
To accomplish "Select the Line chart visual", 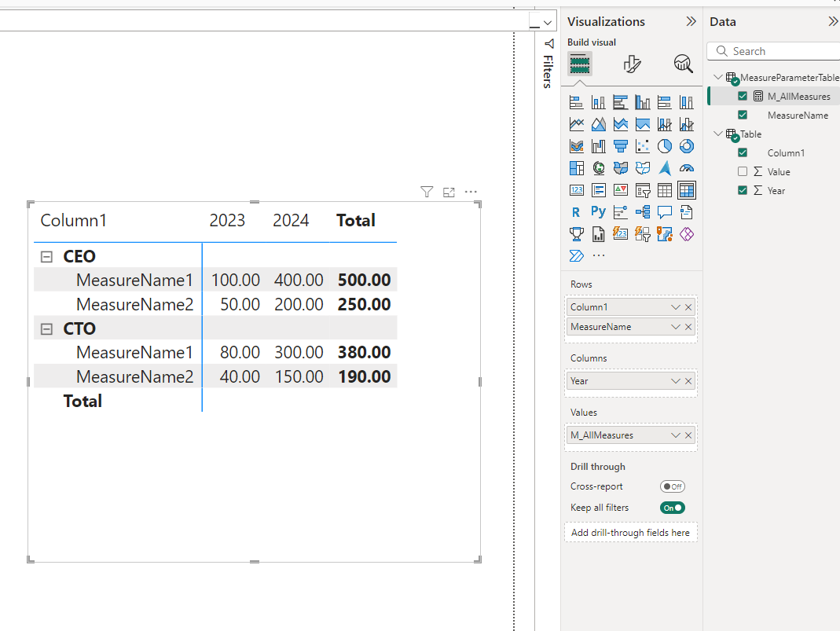I will click(x=577, y=124).
